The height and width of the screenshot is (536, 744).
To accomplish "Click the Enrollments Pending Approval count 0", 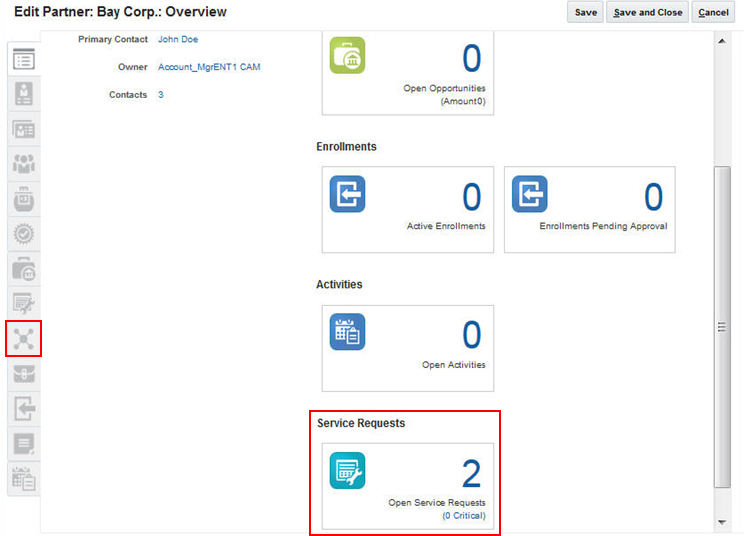I will point(653,197).
